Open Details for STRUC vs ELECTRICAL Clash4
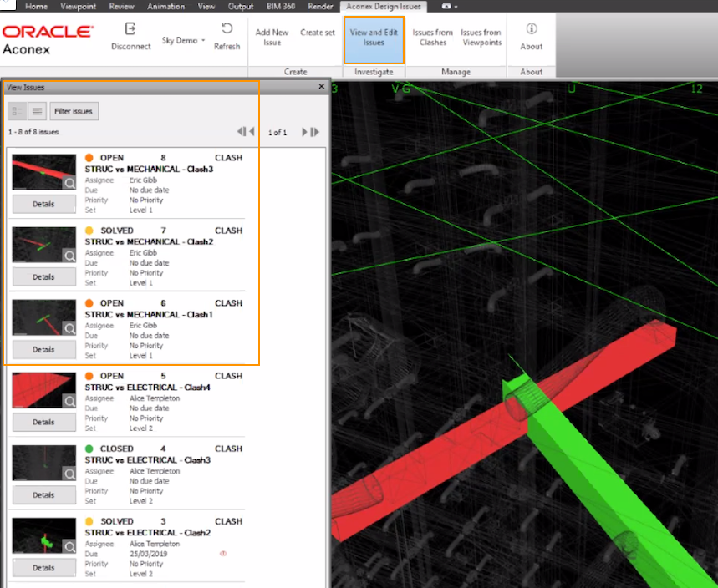 (44, 423)
